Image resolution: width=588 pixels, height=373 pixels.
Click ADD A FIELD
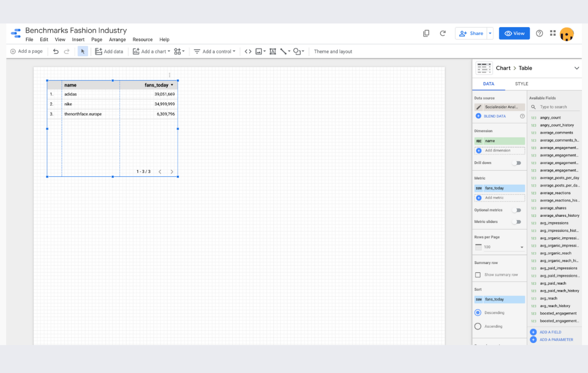click(551, 332)
